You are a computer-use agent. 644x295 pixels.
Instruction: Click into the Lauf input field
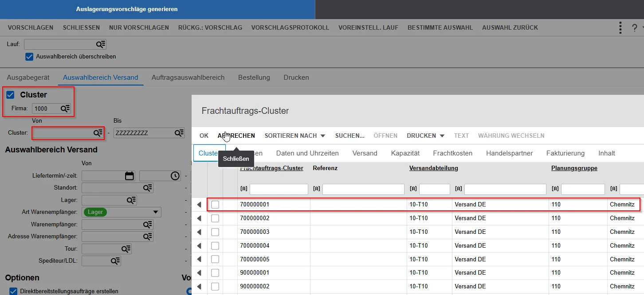60,44
